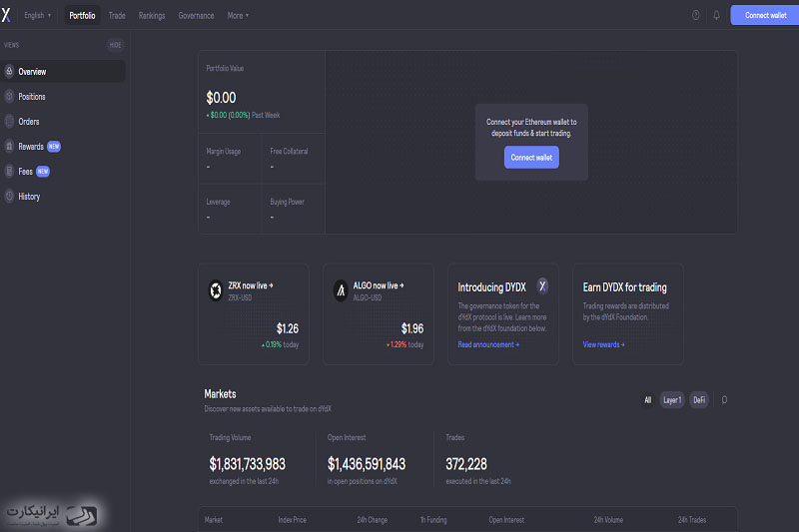Click the Free Collateral label

289,151
